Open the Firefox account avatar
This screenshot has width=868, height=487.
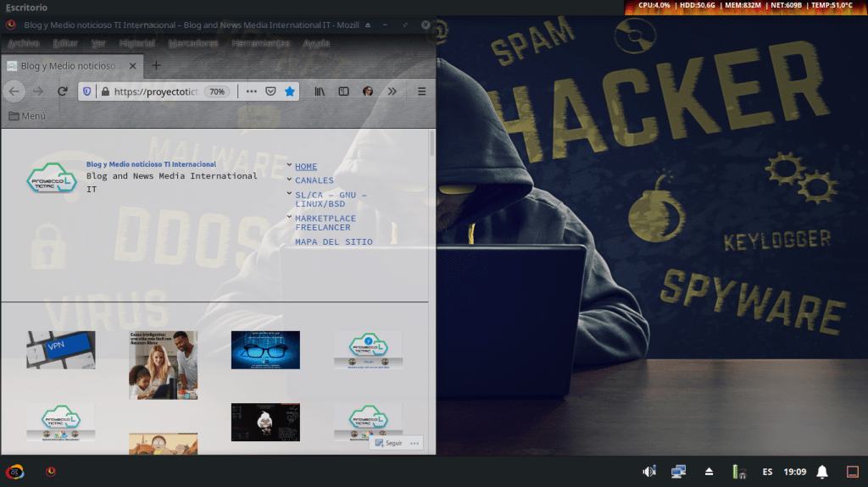[x=368, y=91]
